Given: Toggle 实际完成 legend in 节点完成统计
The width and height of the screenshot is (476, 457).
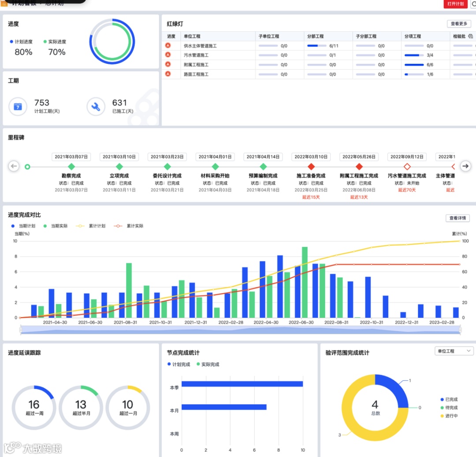Looking at the screenshot, I should coord(208,364).
